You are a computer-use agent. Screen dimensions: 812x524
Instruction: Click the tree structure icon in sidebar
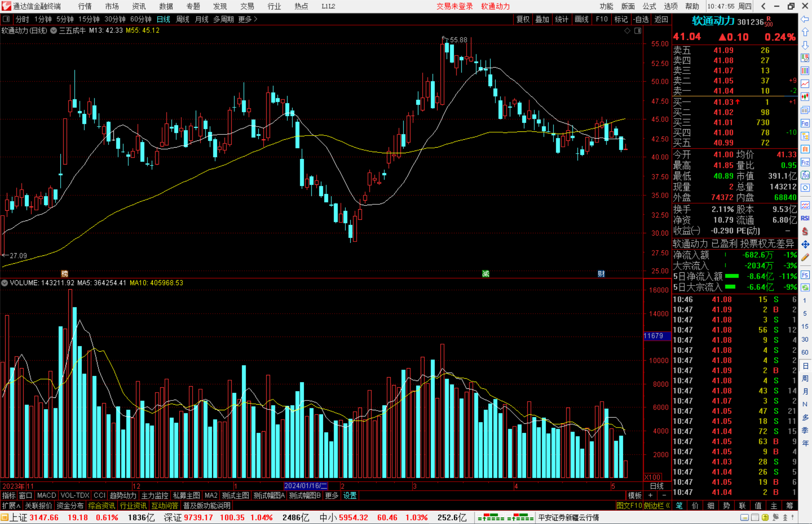pos(805,136)
